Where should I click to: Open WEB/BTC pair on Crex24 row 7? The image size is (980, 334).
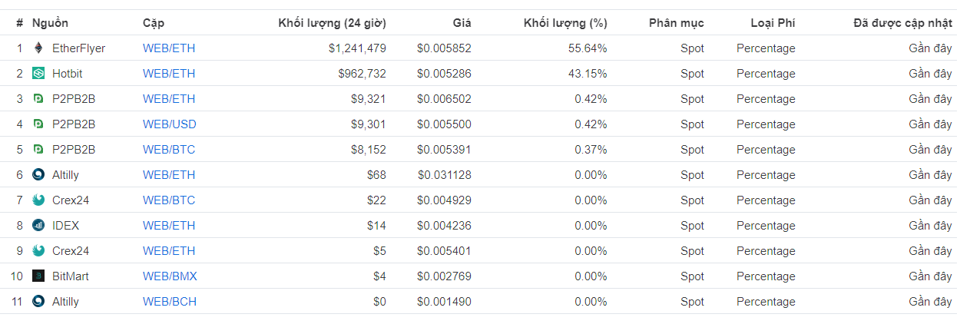point(169,200)
